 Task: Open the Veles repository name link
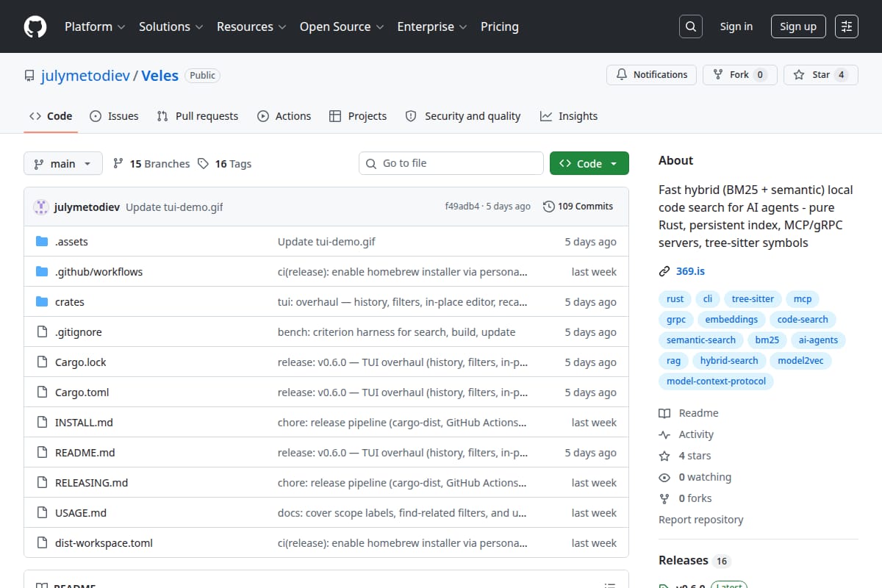[x=160, y=76]
